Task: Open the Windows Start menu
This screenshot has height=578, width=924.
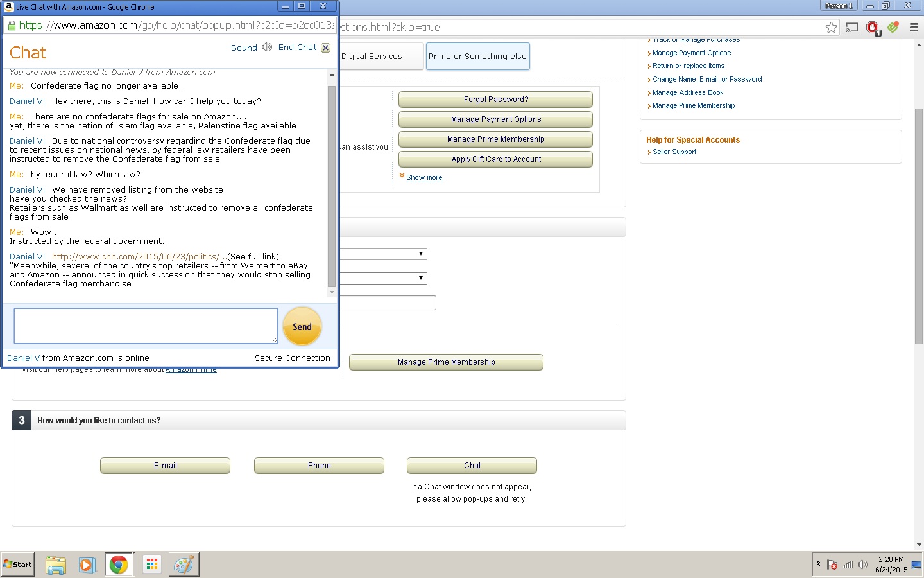Action: coord(17,565)
